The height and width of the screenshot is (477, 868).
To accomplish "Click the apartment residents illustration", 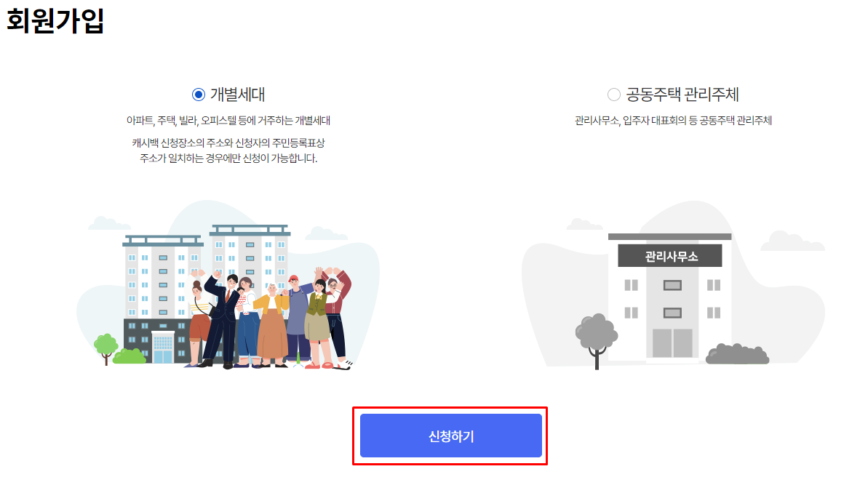I will [x=228, y=286].
